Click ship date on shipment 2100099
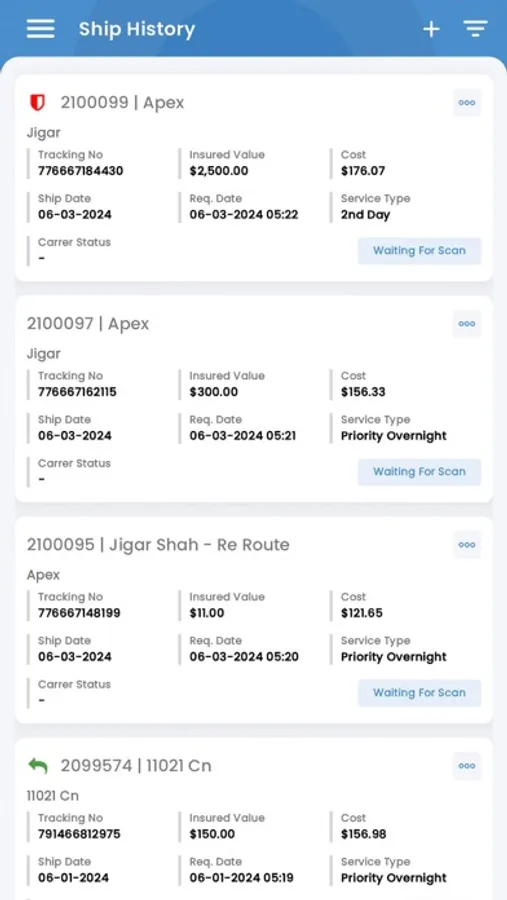 coord(75,215)
